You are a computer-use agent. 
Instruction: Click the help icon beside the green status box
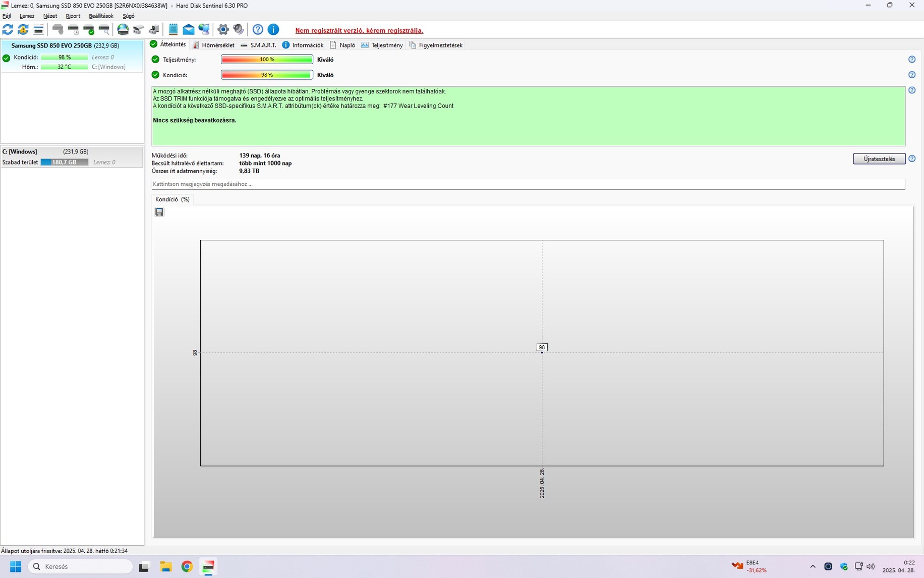(x=912, y=90)
